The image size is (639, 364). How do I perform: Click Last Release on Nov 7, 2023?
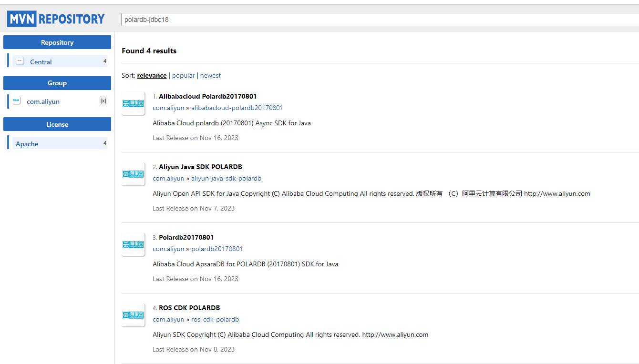click(194, 208)
